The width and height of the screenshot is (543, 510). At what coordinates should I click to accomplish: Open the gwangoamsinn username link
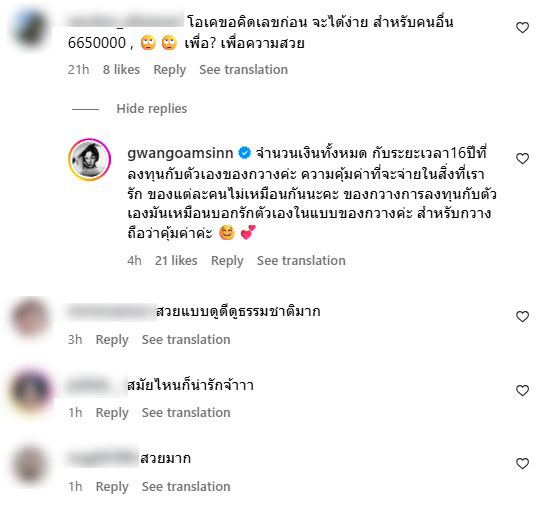tap(180, 153)
